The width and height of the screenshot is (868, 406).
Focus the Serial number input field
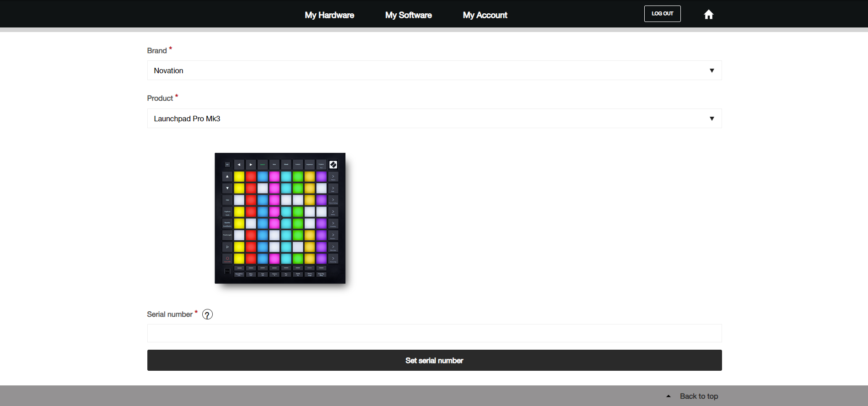[434, 333]
